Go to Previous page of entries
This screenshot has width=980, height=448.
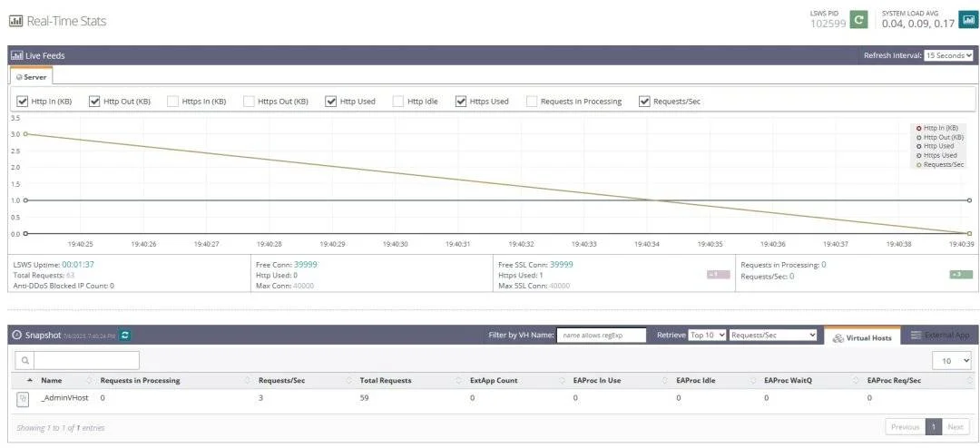[905, 427]
